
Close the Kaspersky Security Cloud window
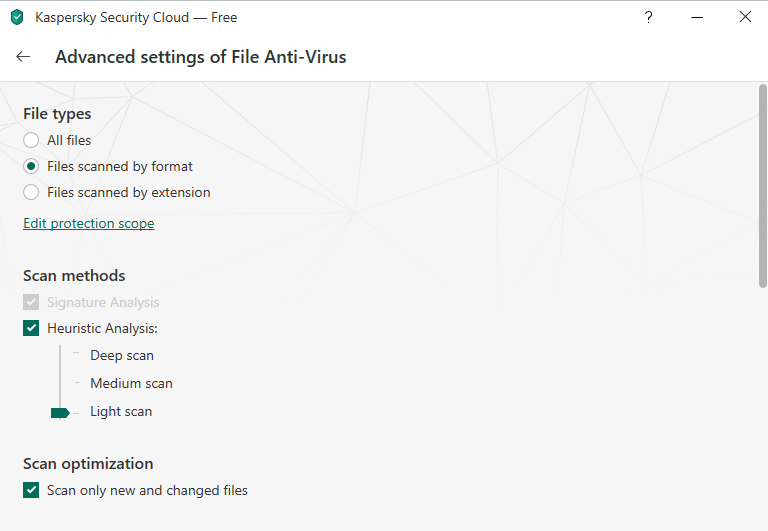point(745,17)
